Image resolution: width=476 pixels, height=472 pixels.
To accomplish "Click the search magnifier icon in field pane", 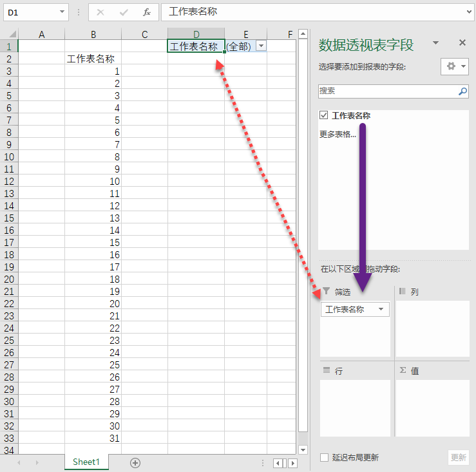I will pyautogui.click(x=462, y=91).
